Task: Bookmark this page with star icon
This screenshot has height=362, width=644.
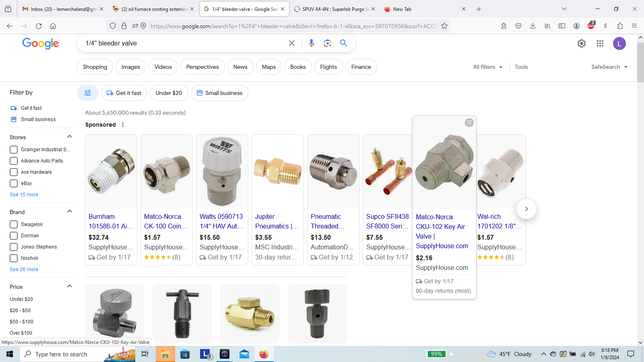Action: [444, 26]
